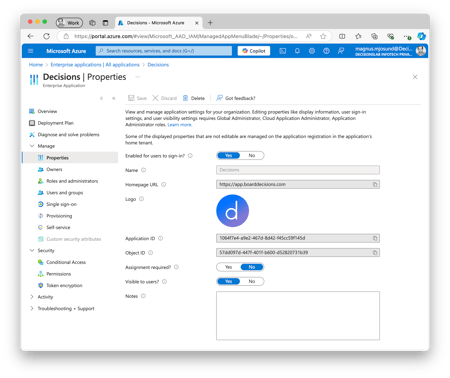The image size is (450, 378).
Task: Show info tooltip next to Visible to users
Action: tap(164, 282)
